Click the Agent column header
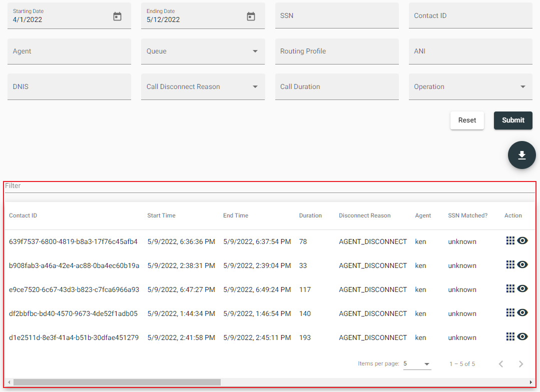 point(423,215)
